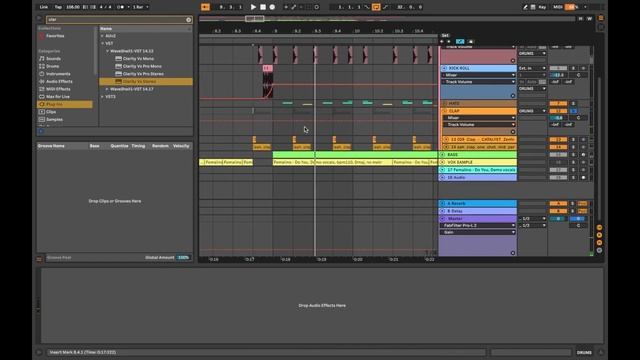Screen dimensions: 640x360
Task: Toggle CLAP track activator
Action: (558, 111)
